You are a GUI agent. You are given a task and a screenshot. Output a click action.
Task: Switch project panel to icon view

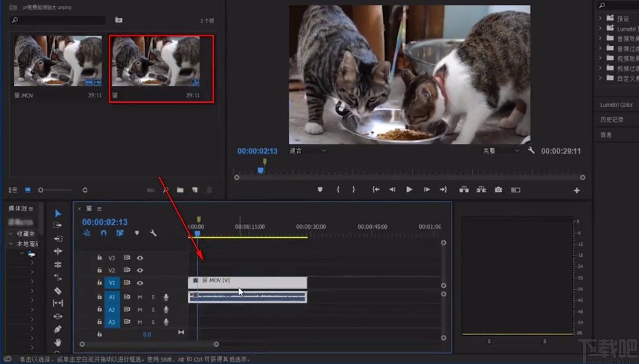27,190
